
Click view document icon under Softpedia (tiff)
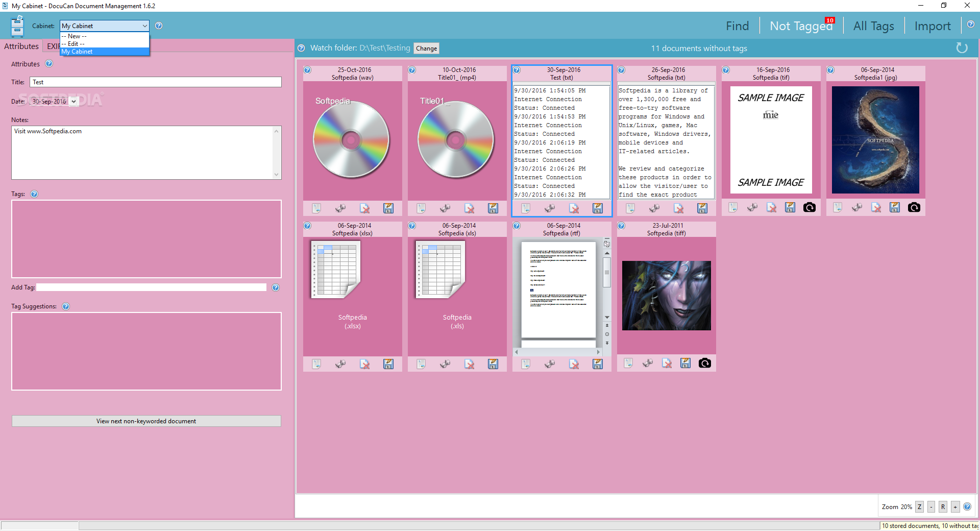[x=628, y=363]
